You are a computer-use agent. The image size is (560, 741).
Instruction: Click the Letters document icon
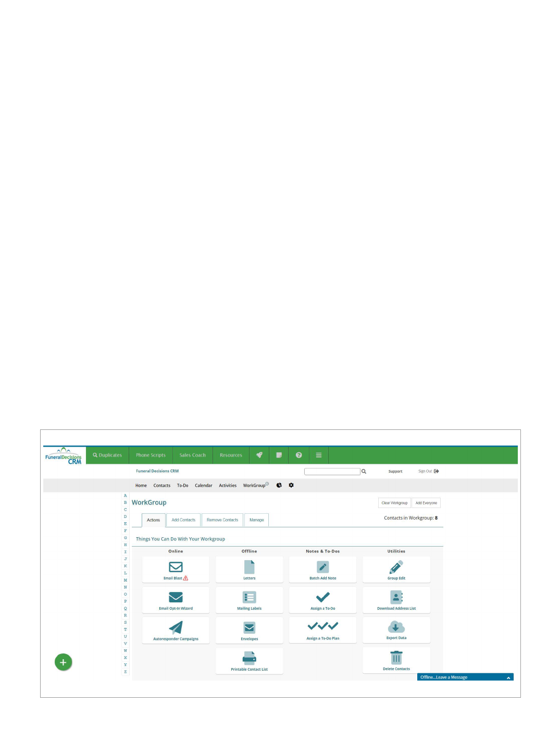click(249, 567)
